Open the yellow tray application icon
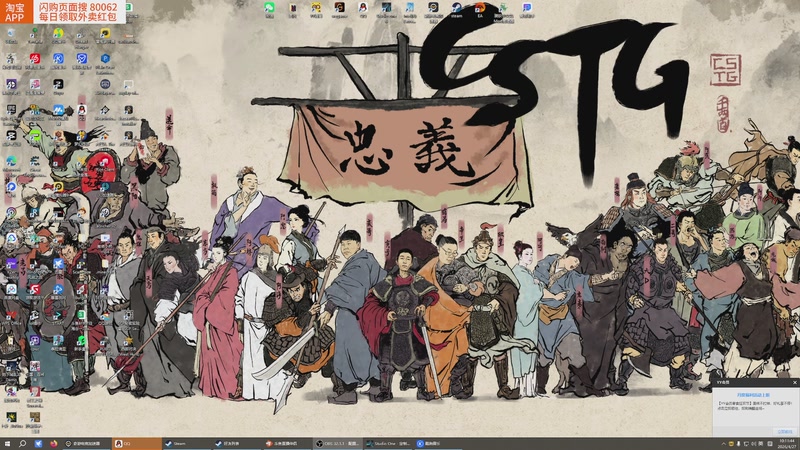This screenshot has height=450, width=800. [731, 444]
